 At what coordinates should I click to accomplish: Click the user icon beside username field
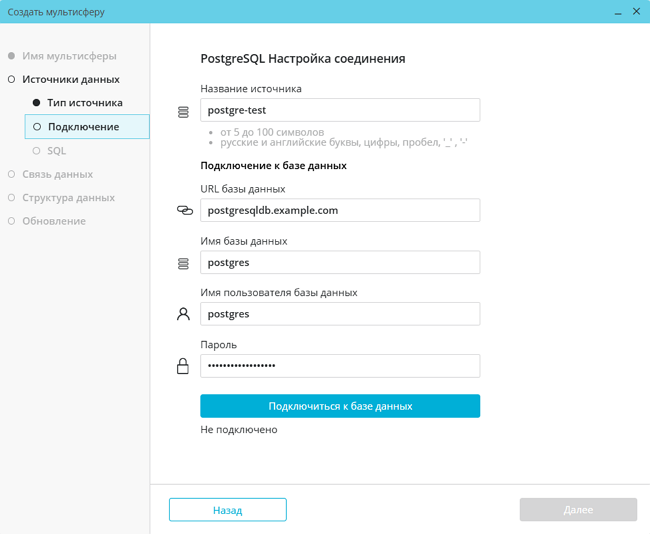pyautogui.click(x=183, y=314)
